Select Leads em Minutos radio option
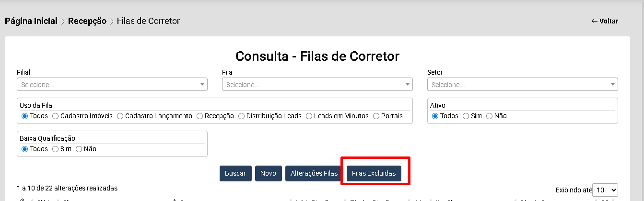 click(309, 116)
